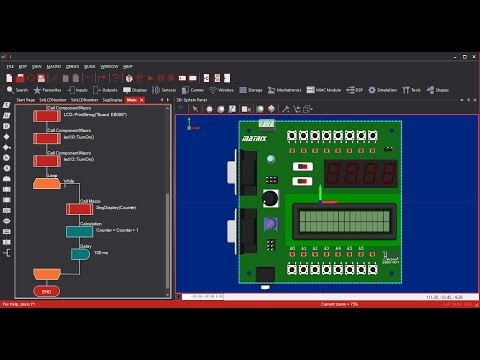Select the Output icon in the flowchart palette
Image resolution: width=480 pixels, height=360 pixels.
tap(6, 116)
